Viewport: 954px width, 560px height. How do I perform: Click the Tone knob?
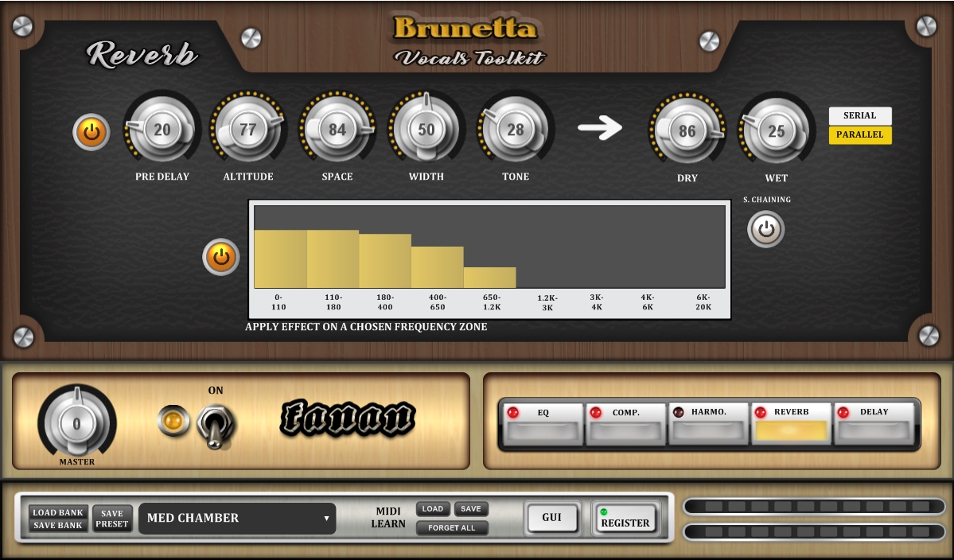[516, 130]
